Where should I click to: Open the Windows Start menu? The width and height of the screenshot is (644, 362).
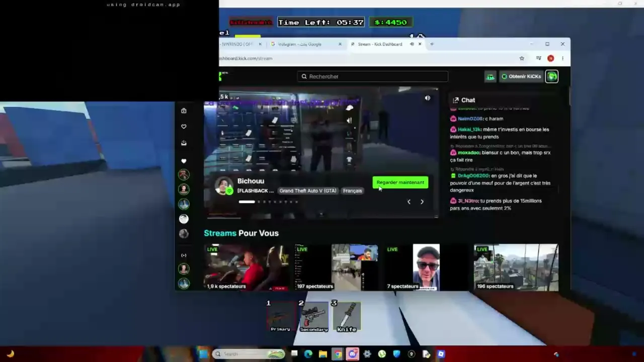tap(203, 354)
